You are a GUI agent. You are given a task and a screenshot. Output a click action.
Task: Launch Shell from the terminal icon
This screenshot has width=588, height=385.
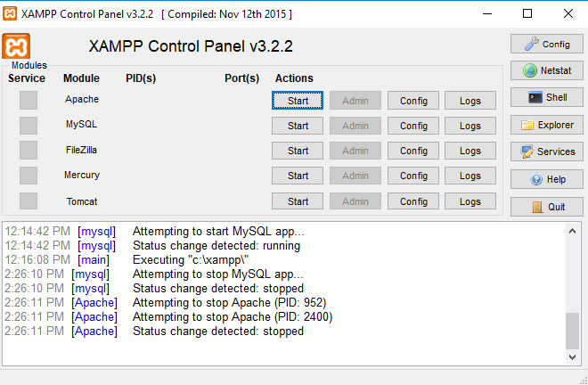[547, 97]
